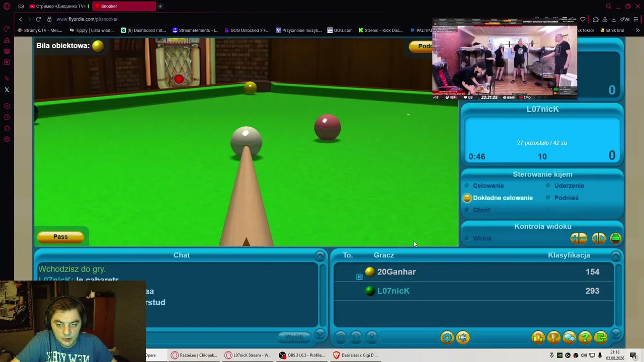Click the player info icon
This screenshot has width=644, height=362.
372,337
